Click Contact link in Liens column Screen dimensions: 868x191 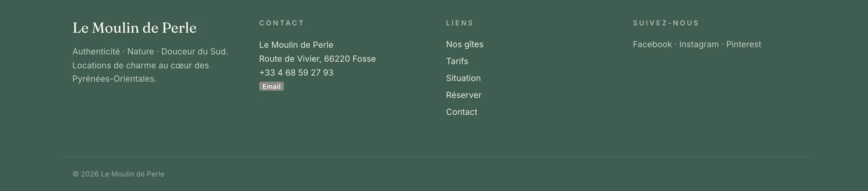[x=461, y=112]
